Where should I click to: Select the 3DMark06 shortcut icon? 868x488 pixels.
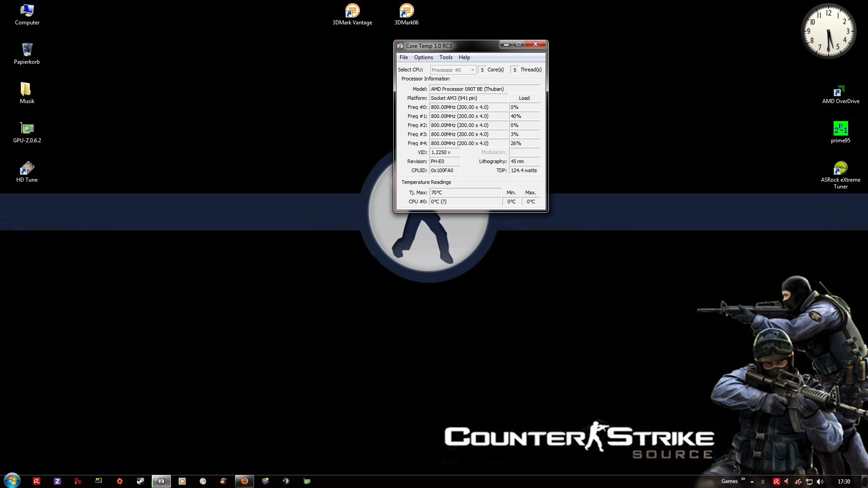pyautogui.click(x=406, y=14)
